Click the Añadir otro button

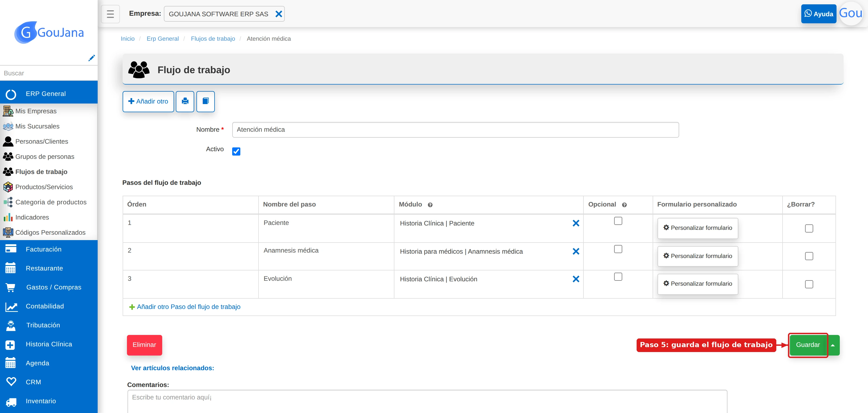coord(148,101)
